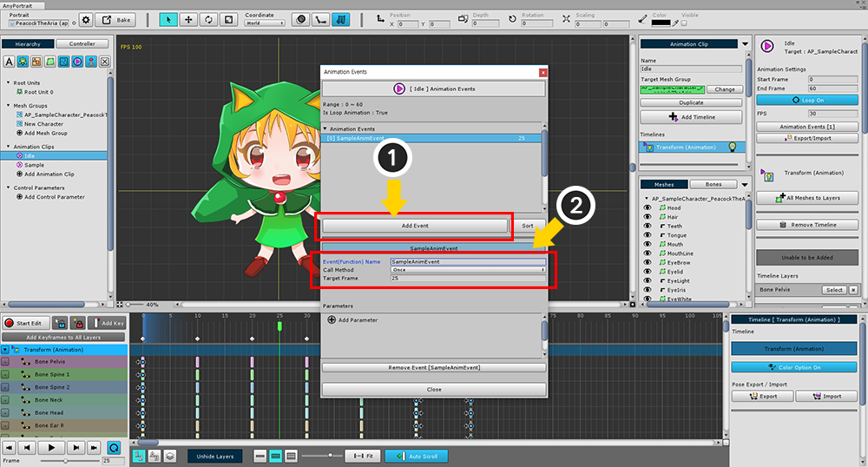Play the animation
The width and height of the screenshot is (868, 467).
click(x=51, y=448)
